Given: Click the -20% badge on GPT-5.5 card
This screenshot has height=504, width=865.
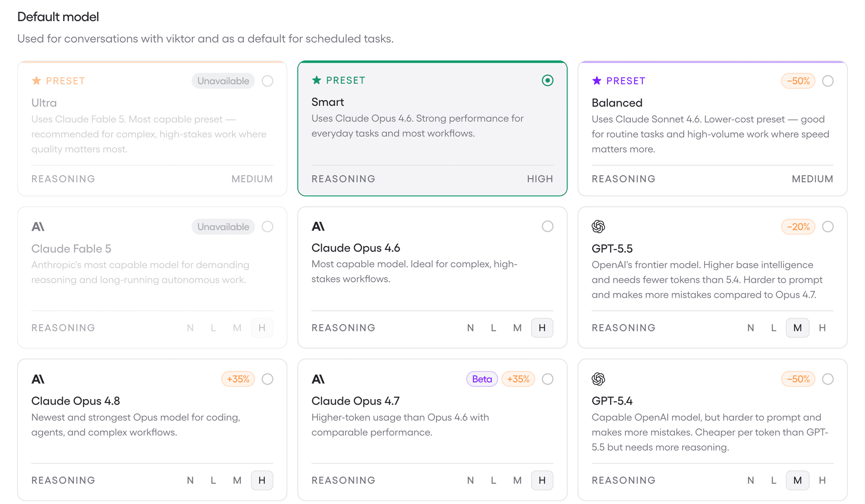Looking at the screenshot, I should click(x=798, y=227).
